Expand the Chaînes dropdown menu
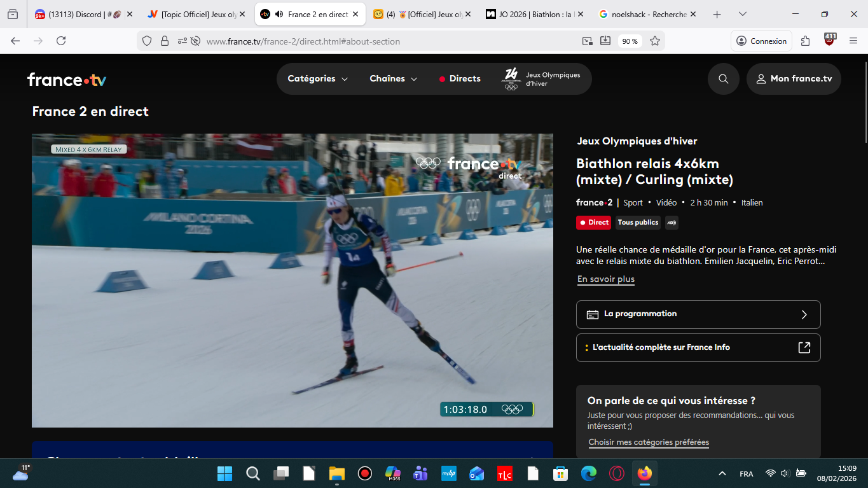The width and height of the screenshot is (868, 488). point(393,79)
